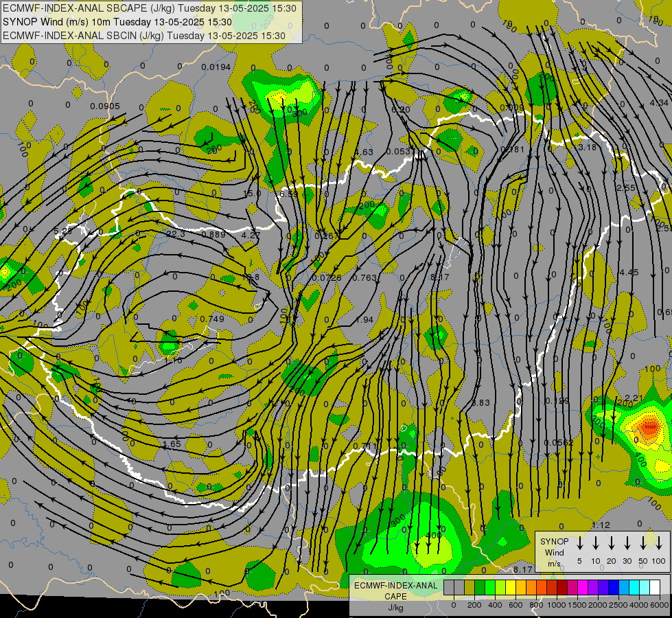Screen dimensions: 672x618
Task: Pick the azure swatch after 2500
Action: [x=623, y=588]
